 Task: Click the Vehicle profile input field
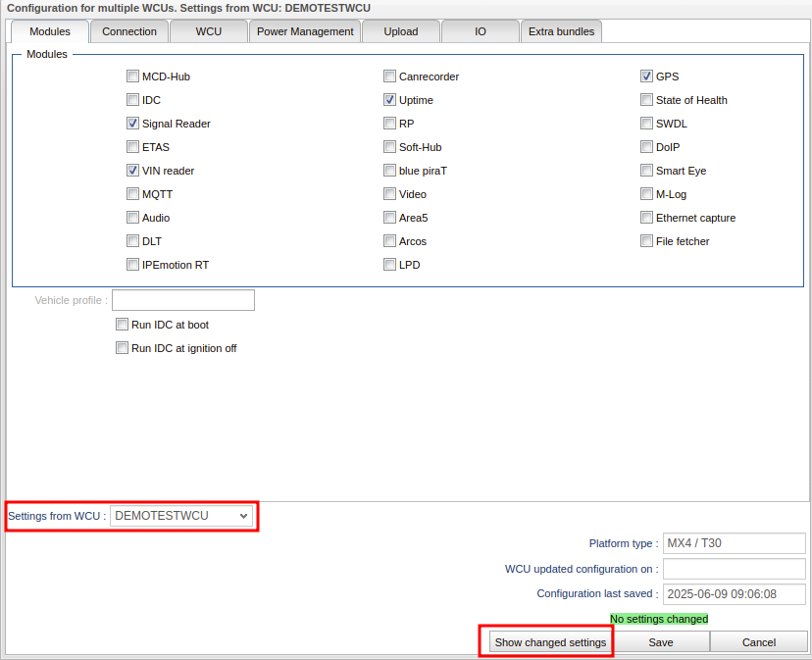click(x=183, y=300)
